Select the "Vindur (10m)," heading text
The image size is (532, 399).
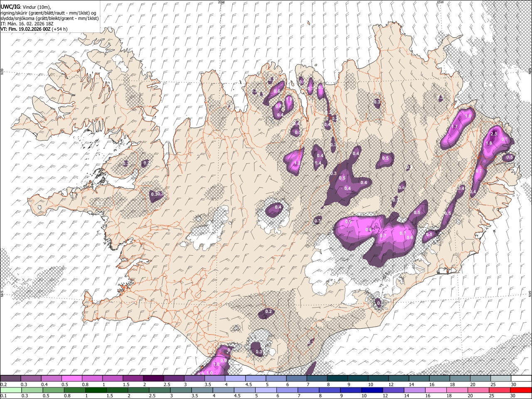point(36,7)
